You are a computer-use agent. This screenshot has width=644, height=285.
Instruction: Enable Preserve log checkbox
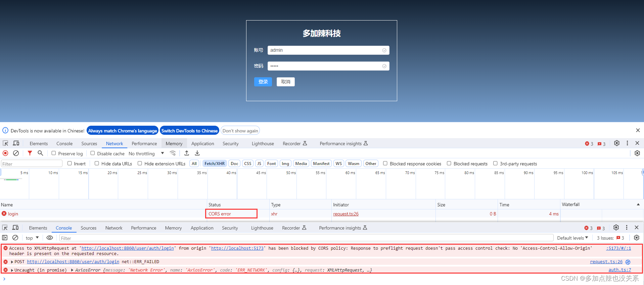[x=53, y=153]
